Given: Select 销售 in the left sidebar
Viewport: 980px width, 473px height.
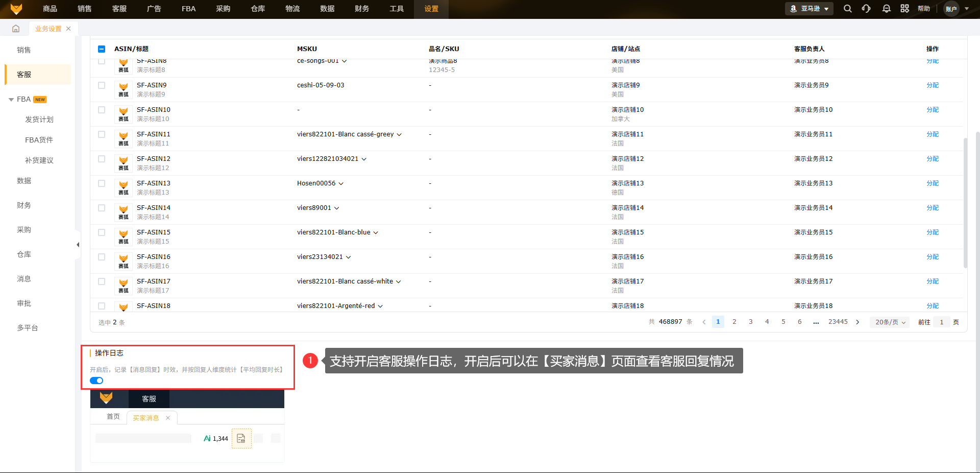Looking at the screenshot, I should pyautogui.click(x=24, y=50).
